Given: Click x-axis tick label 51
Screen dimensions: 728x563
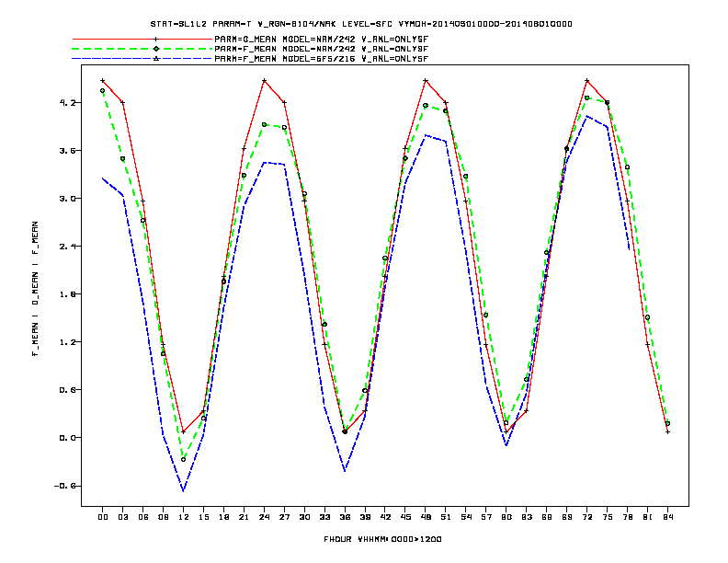Looking at the screenshot, I should click(446, 517).
